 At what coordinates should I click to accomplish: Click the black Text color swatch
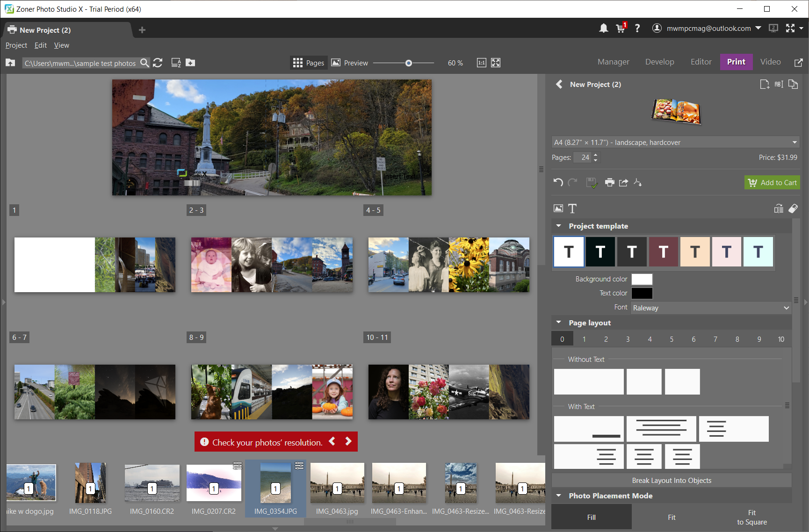pyautogui.click(x=642, y=293)
